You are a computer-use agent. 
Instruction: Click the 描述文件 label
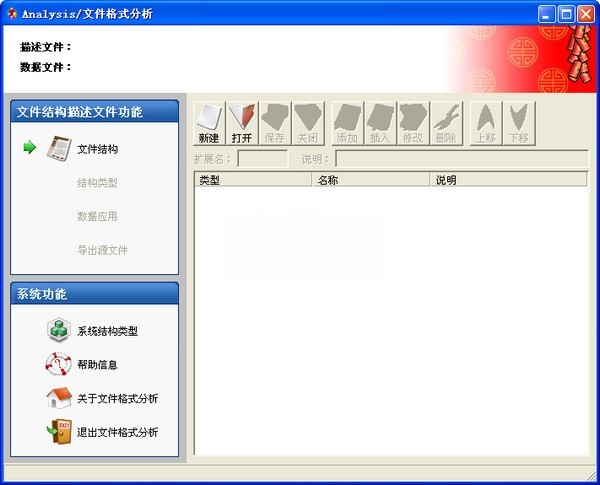coord(46,47)
